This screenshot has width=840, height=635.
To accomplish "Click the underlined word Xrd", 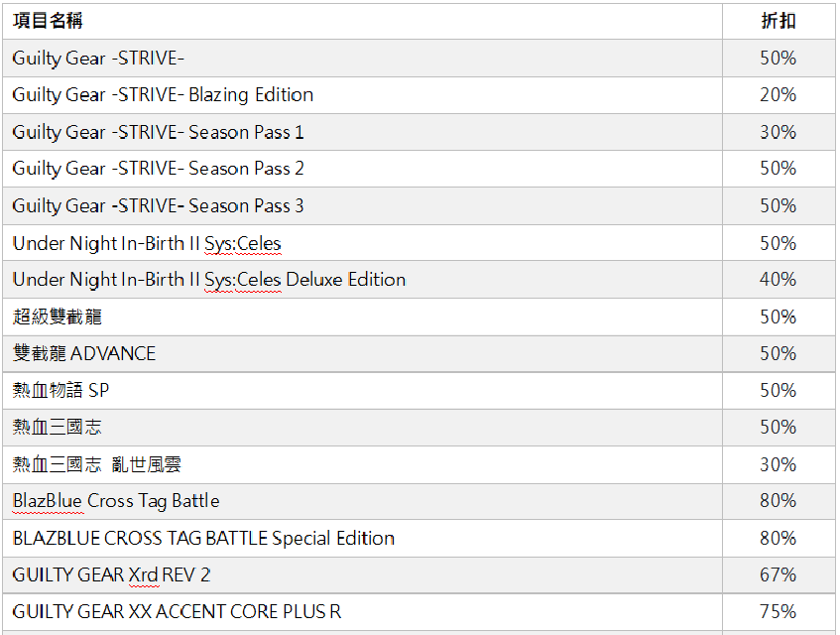I will click(144, 575).
